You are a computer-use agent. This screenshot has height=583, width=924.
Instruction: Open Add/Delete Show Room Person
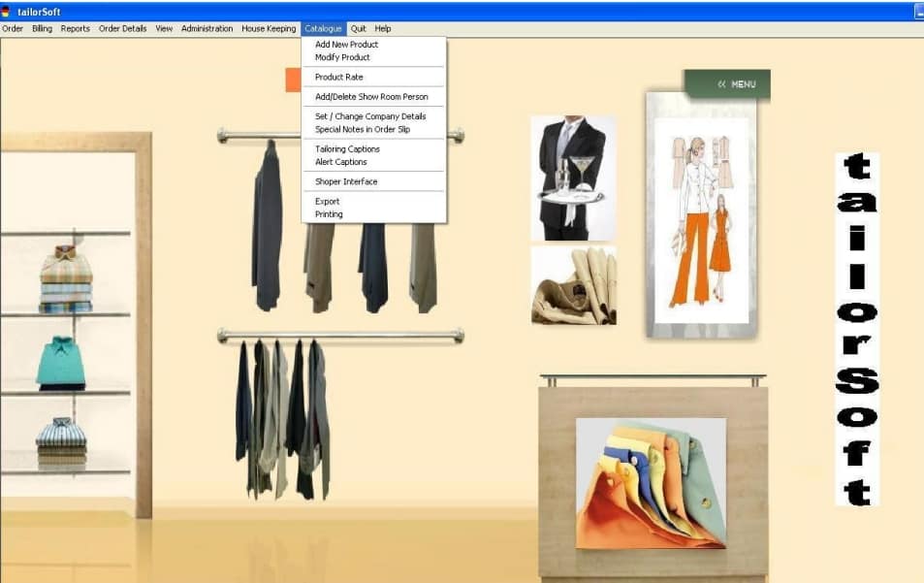[x=371, y=97]
